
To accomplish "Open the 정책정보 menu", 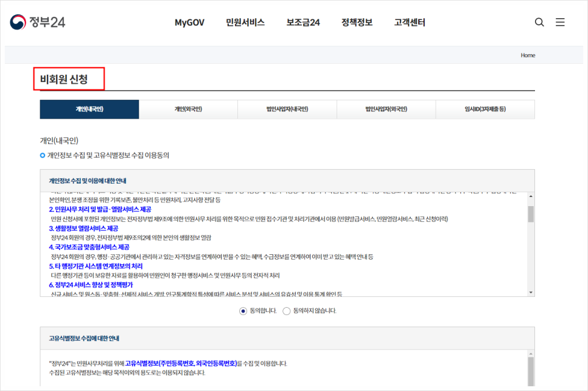I will click(356, 22).
